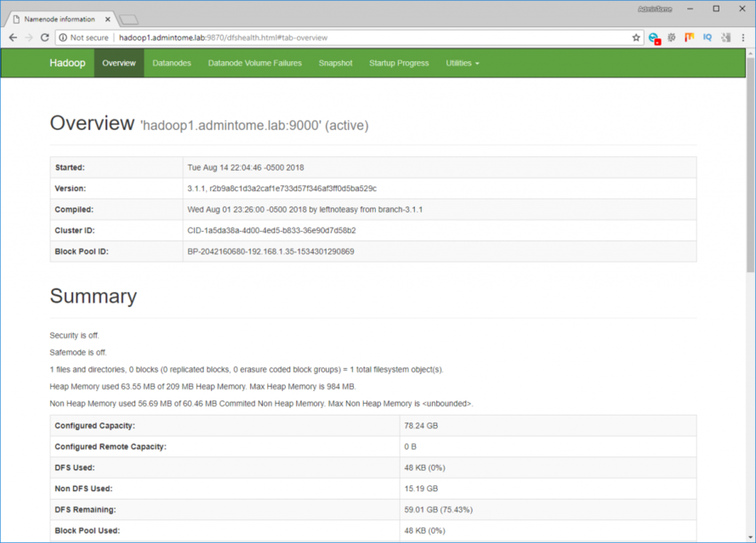Click the DFS Used value '48 KB (0%)'
The height and width of the screenshot is (543, 756).
tap(424, 468)
